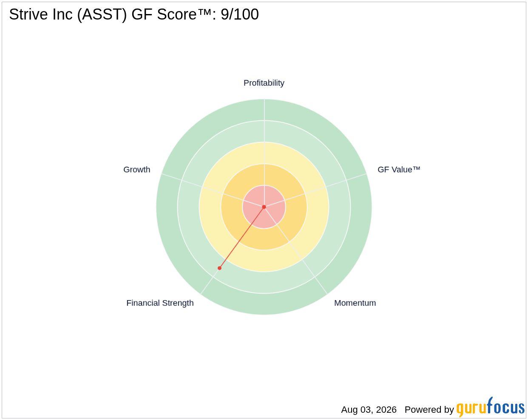The image size is (528, 420).
Task: Click the white Profitability axis line
Action: pyautogui.click(x=264, y=153)
